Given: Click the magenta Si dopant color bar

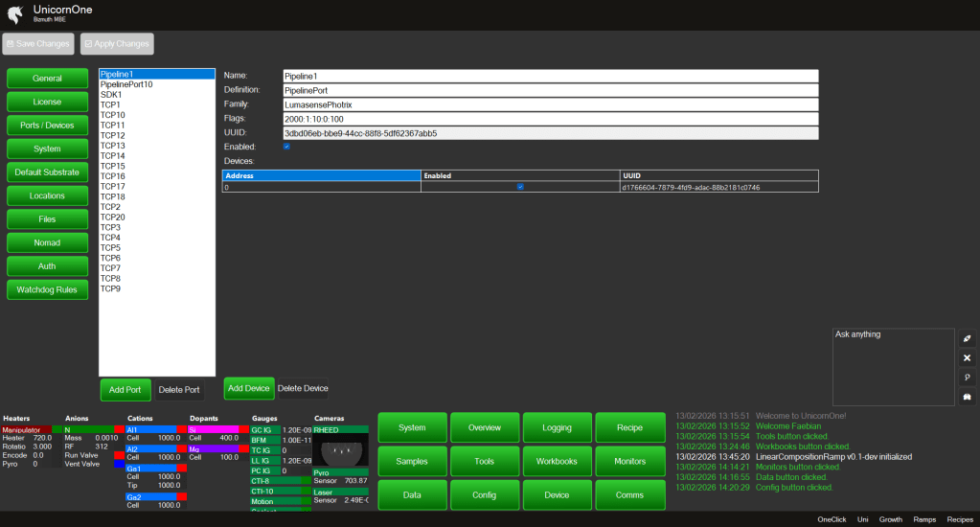Looking at the screenshot, I should [213, 429].
